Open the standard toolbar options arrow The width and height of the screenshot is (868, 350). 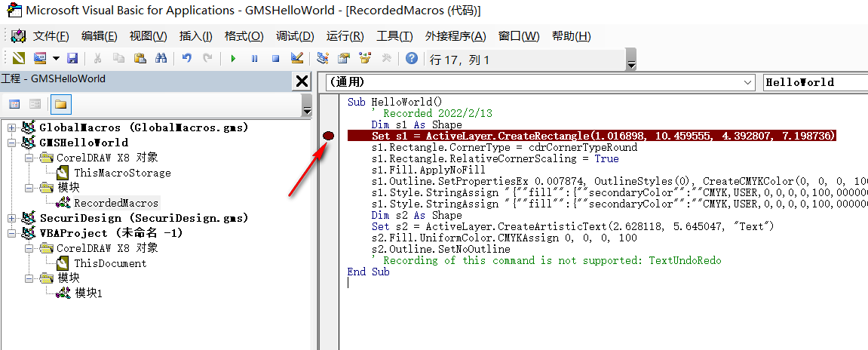click(x=631, y=60)
